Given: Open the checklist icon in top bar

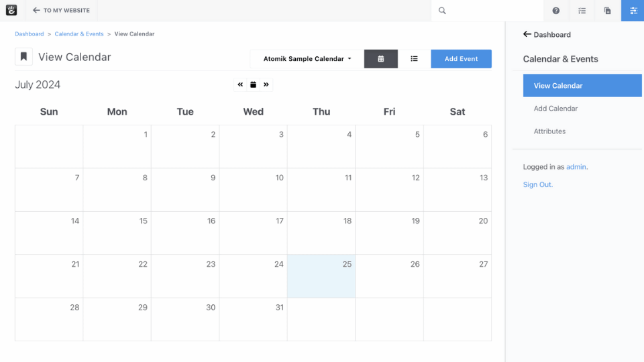Looking at the screenshot, I should (x=582, y=11).
